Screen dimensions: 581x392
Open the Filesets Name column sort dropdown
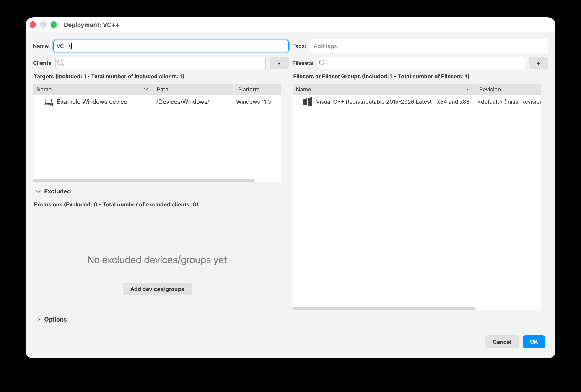(468, 89)
